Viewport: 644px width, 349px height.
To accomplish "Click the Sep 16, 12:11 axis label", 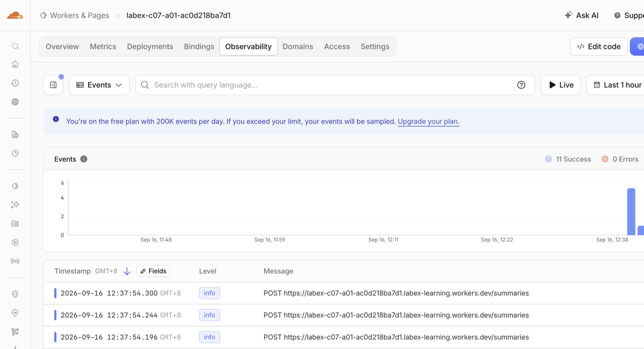I will [x=383, y=240].
